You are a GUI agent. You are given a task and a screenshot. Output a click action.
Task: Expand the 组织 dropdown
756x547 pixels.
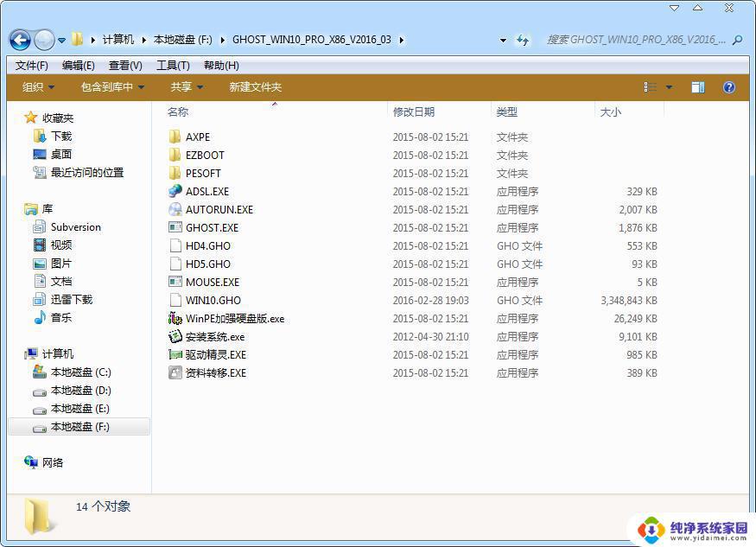[38, 87]
